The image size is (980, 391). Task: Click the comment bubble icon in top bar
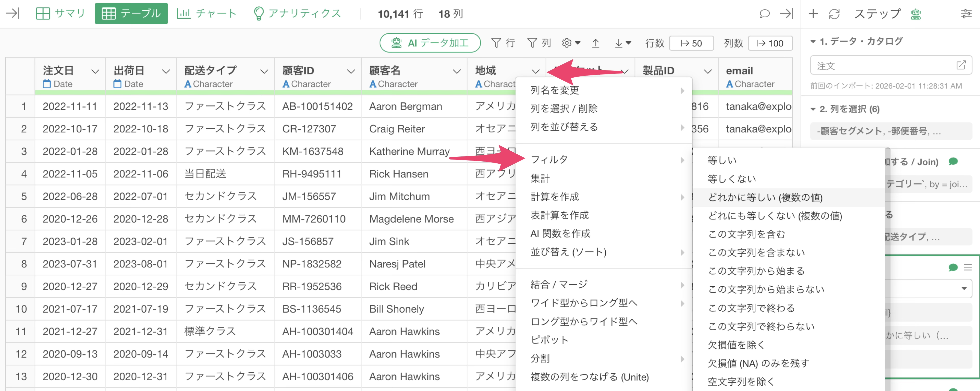point(764,14)
